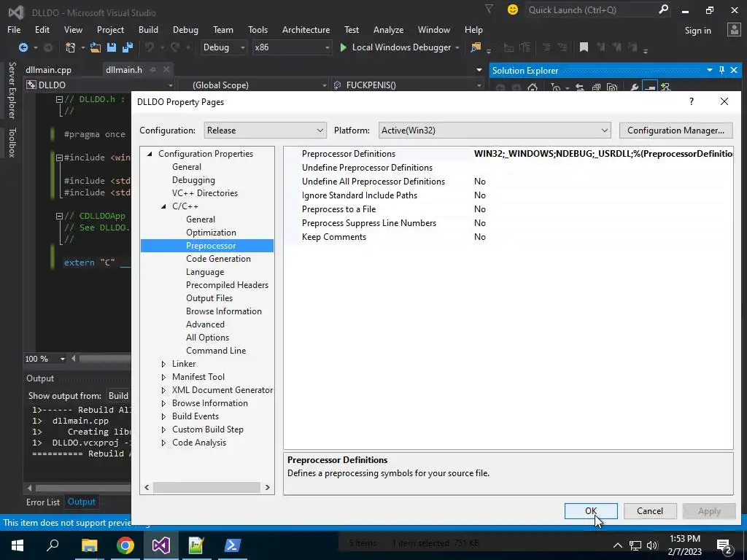747x560 pixels.
Task: Click the Preprocessor Definitions value field
Action: (603, 154)
